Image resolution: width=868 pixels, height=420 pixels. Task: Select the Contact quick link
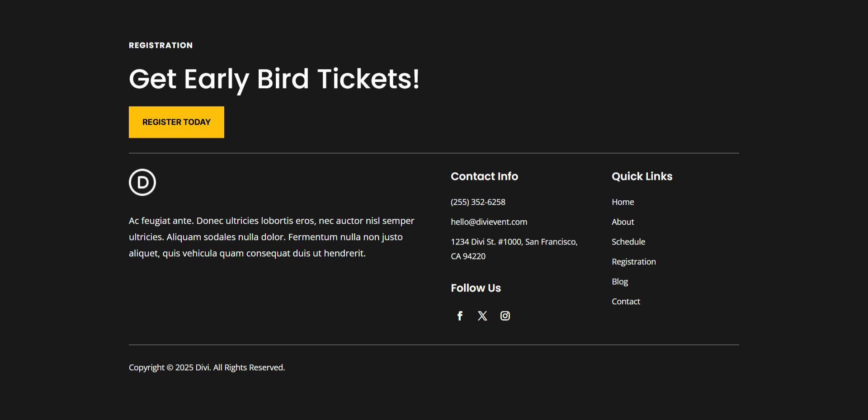(x=626, y=302)
